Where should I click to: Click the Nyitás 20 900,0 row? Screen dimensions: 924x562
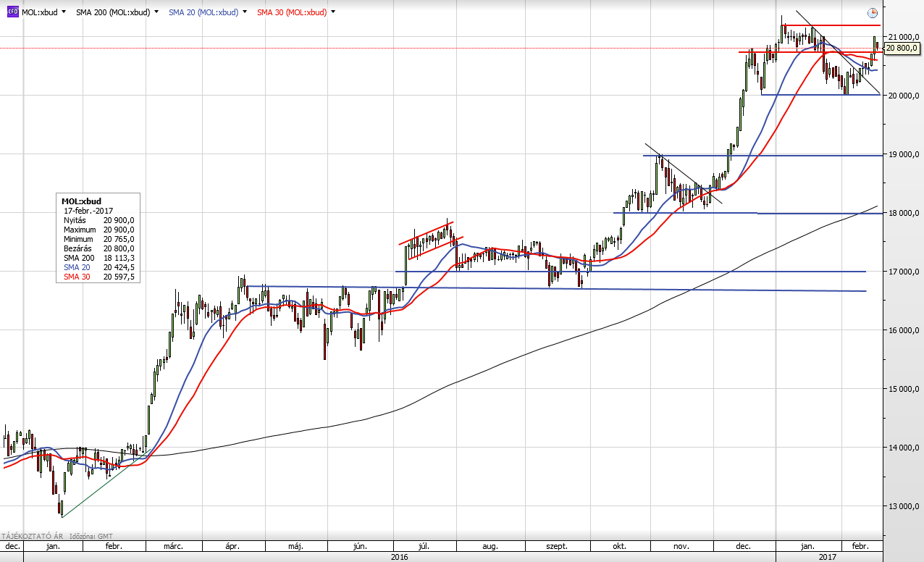coord(99,220)
